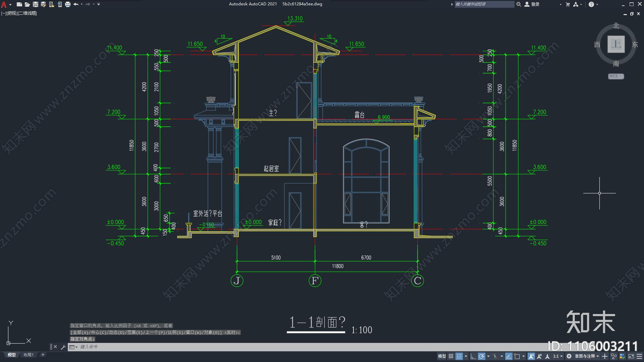Click the search magnifier icon

[x=519, y=4]
